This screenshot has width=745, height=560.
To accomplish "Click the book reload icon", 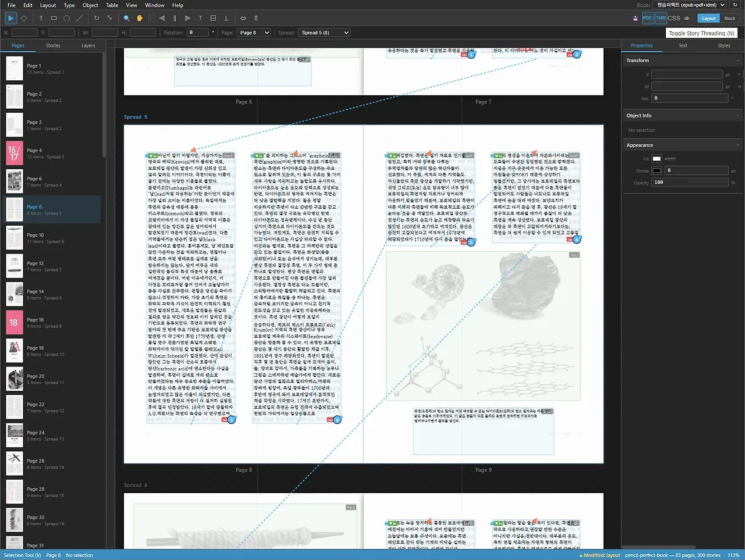I will 735,5.
